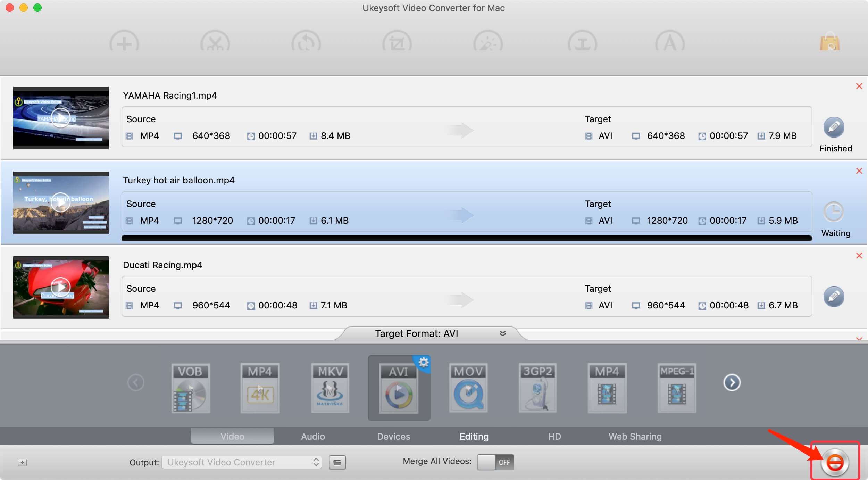Screen dimensions: 868x480
Task: Click the Web Sharing tab
Action: coord(635,436)
